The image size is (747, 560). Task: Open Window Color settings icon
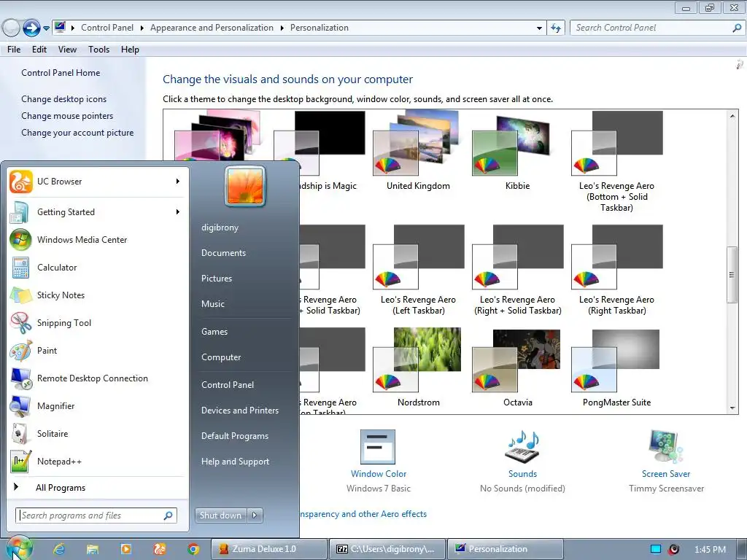(x=378, y=447)
